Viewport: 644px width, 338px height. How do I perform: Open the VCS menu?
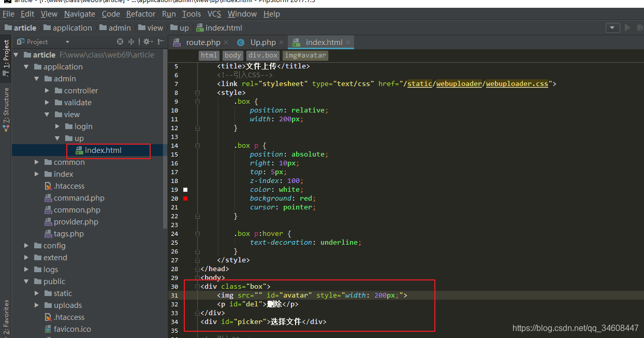[214, 14]
